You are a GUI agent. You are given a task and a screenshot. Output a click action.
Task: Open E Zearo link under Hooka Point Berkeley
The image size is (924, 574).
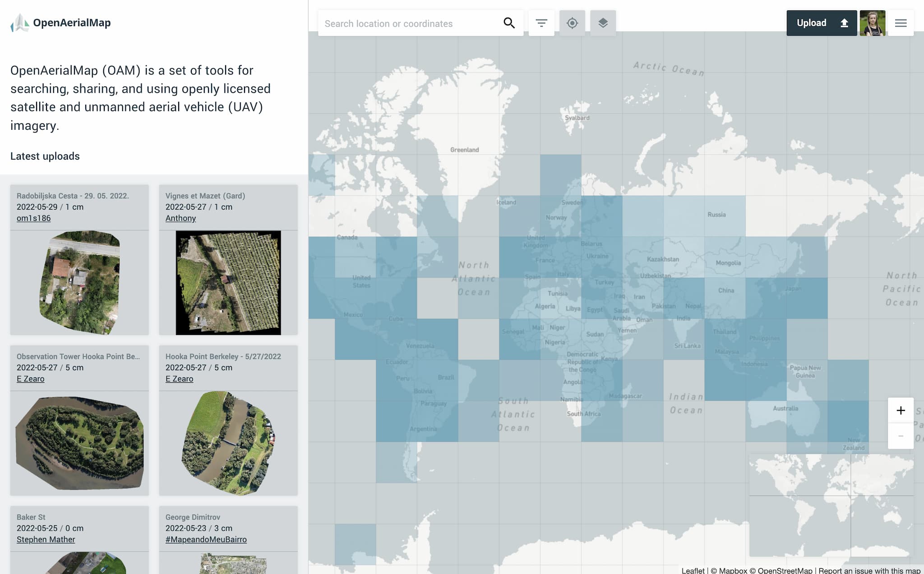pyautogui.click(x=179, y=379)
